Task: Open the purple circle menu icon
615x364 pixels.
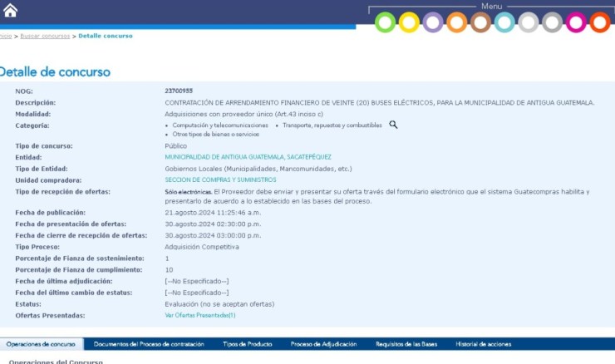Action: coord(433,22)
